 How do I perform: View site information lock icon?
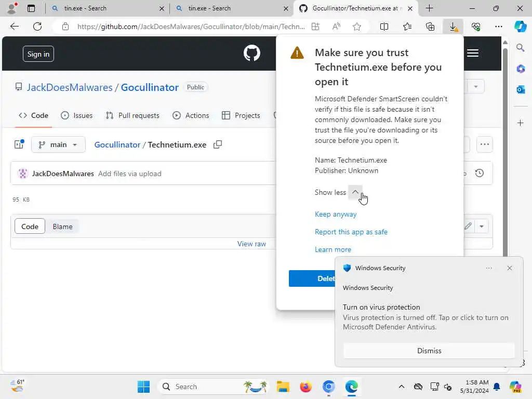click(65, 26)
